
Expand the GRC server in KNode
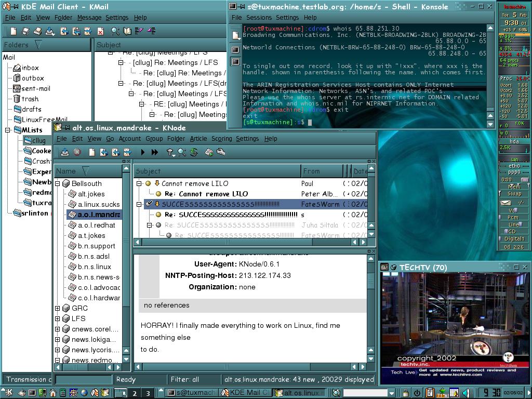pyautogui.click(x=57, y=309)
